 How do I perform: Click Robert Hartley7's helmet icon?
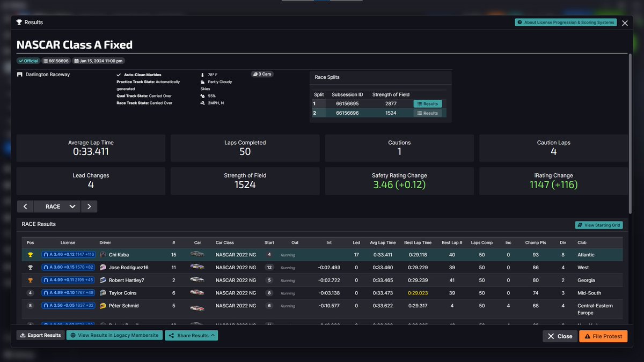click(x=103, y=280)
